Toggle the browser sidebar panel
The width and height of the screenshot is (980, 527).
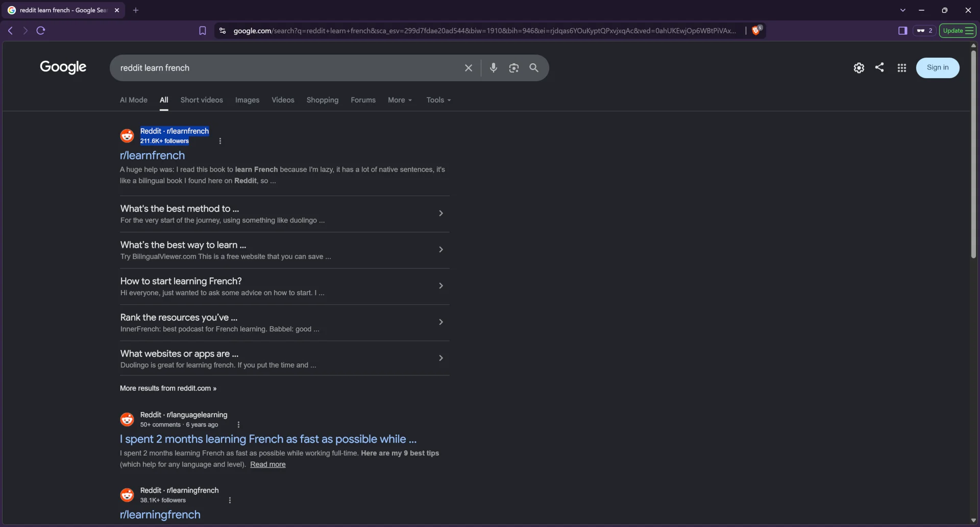(x=903, y=31)
